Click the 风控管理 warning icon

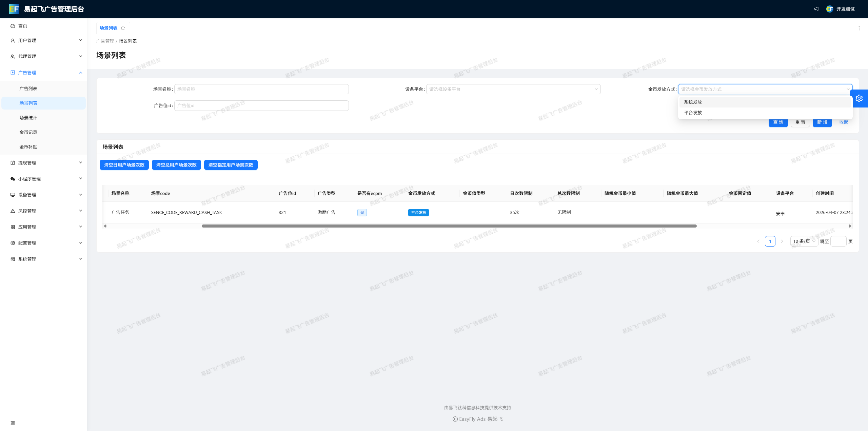tap(13, 211)
